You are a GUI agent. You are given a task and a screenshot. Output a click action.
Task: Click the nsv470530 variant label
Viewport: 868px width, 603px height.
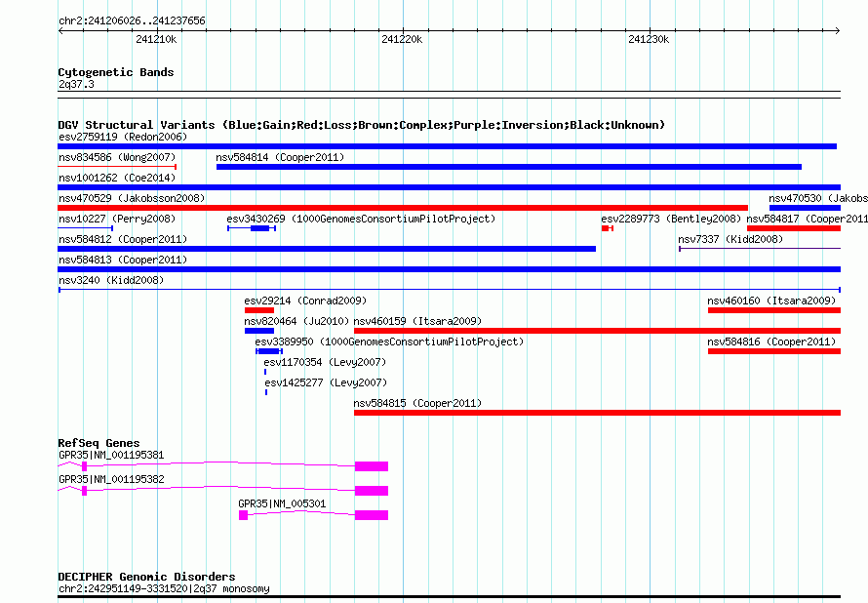(x=817, y=198)
